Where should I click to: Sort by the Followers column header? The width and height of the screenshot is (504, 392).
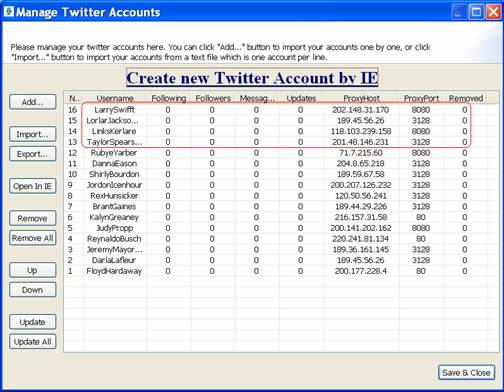(x=213, y=98)
